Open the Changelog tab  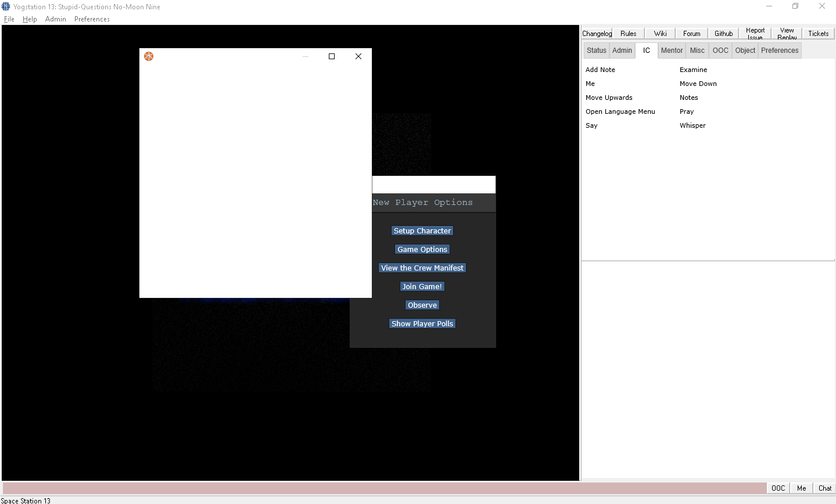point(597,33)
